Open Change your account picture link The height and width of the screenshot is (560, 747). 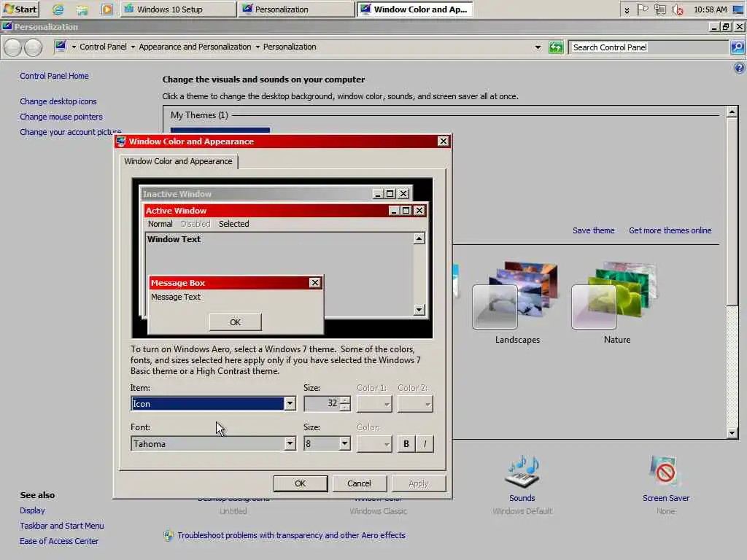[x=71, y=132]
